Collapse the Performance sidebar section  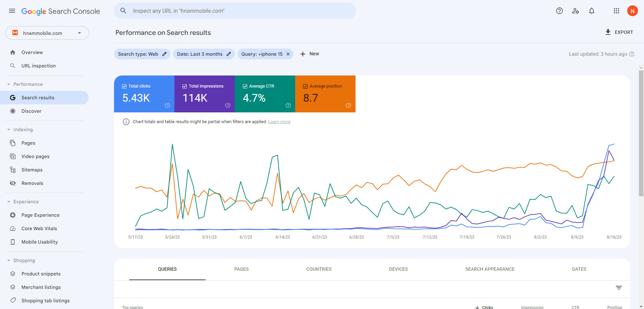coord(9,84)
